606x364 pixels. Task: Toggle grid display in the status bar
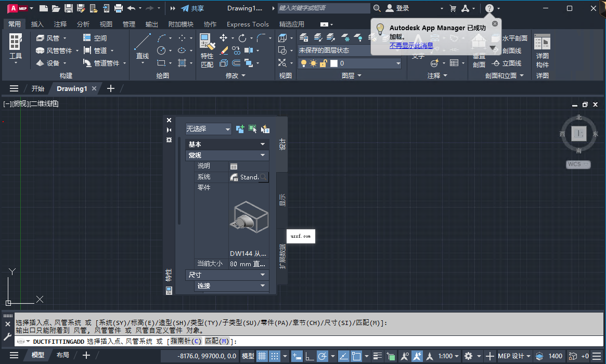pos(261,355)
